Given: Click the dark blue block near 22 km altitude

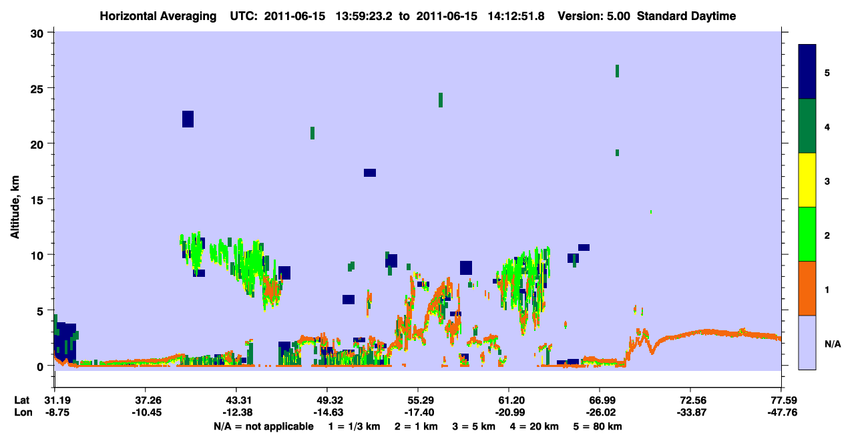Looking at the screenshot, I should (188, 119).
